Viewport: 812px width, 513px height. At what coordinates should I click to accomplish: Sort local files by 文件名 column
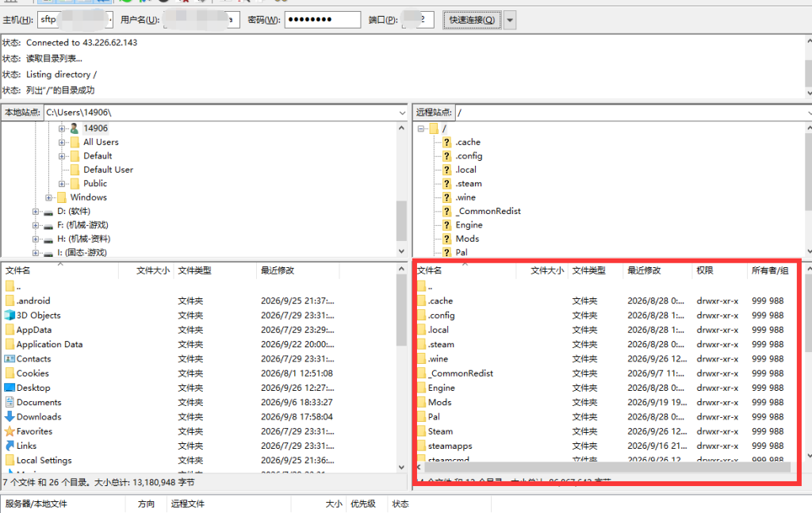coord(60,270)
